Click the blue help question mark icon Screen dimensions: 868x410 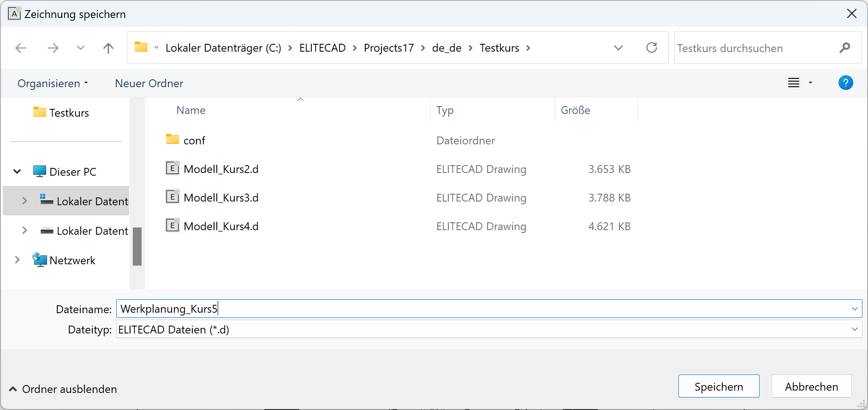845,83
